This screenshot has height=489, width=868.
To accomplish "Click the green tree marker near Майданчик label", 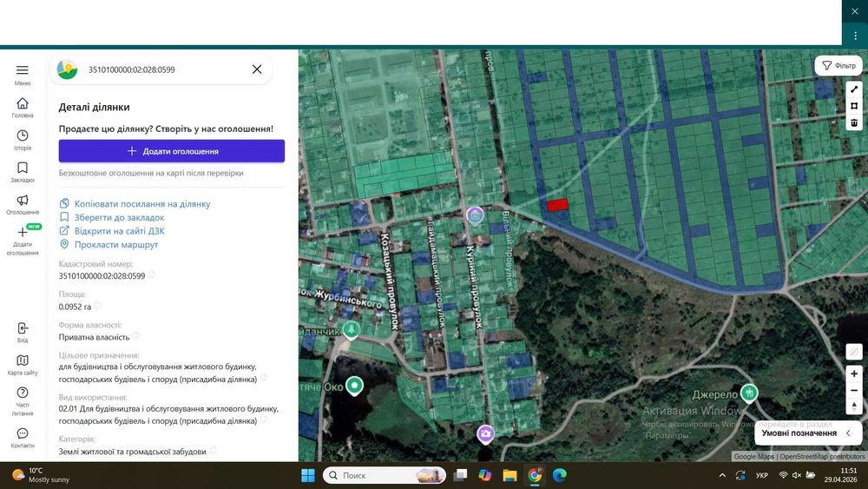I will click(351, 330).
